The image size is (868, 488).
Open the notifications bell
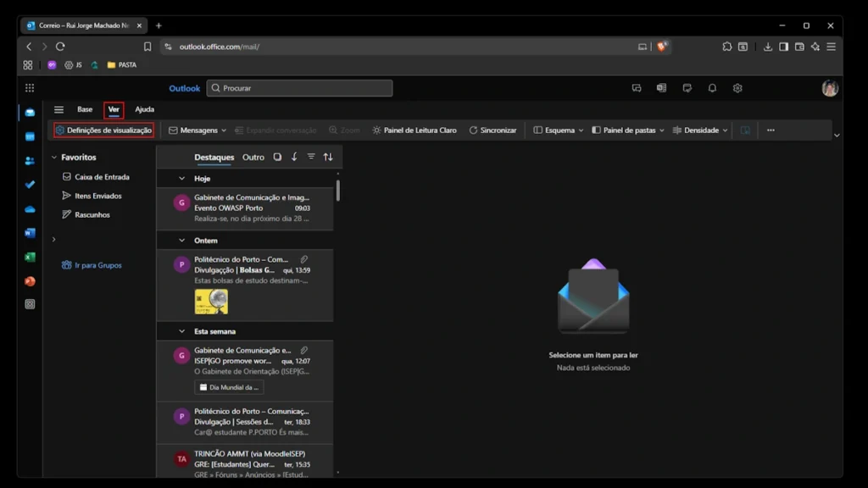tap(712, 88)
